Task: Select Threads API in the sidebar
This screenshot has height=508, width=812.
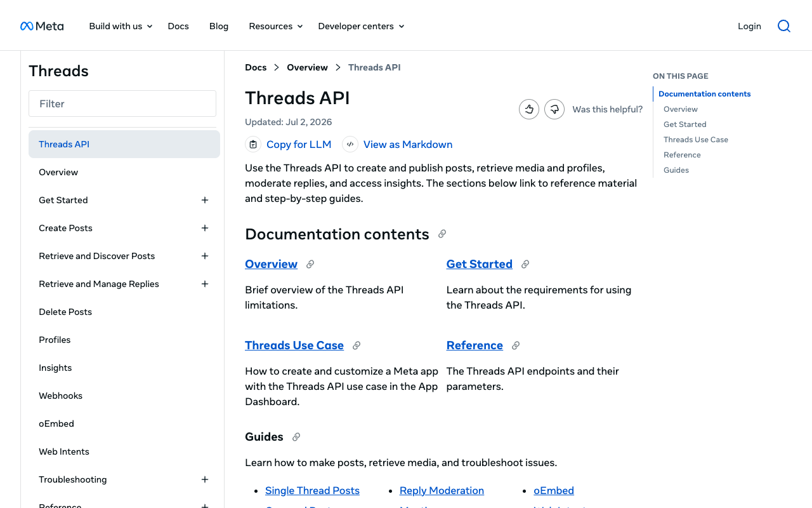Action: (x=124, y=144)
